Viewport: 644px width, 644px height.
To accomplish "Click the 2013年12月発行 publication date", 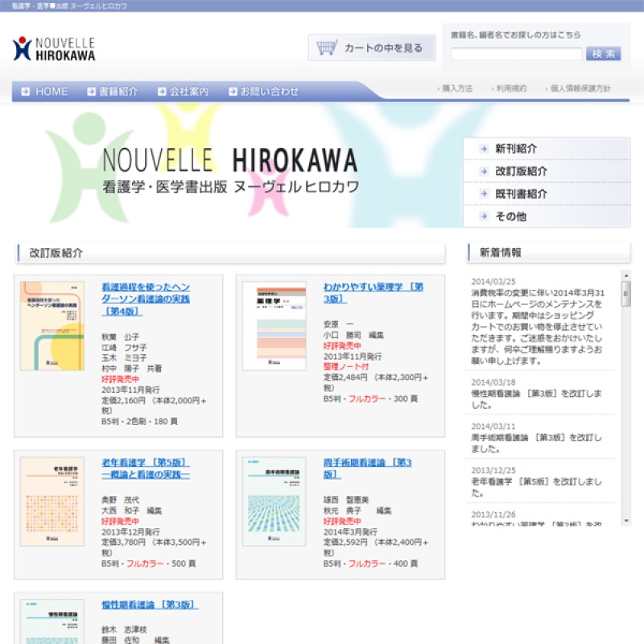I will (x=130, y=532).
